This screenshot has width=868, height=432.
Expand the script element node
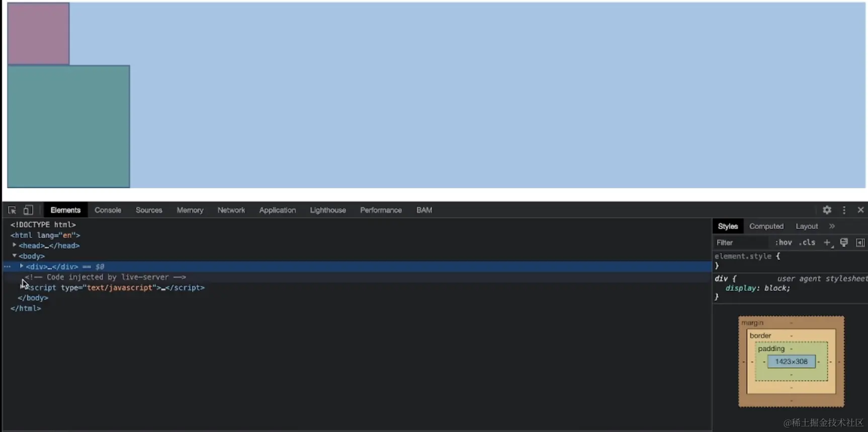click(x=23, y=287)
